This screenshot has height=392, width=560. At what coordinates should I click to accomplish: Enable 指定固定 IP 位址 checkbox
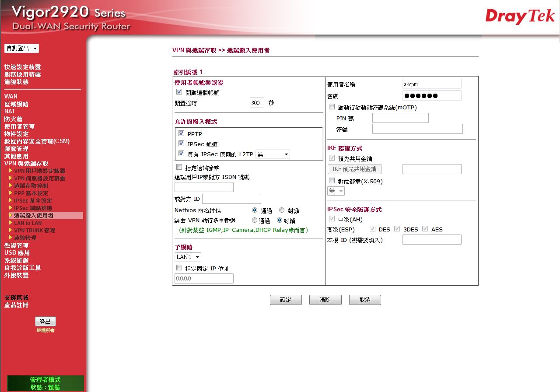179,268
